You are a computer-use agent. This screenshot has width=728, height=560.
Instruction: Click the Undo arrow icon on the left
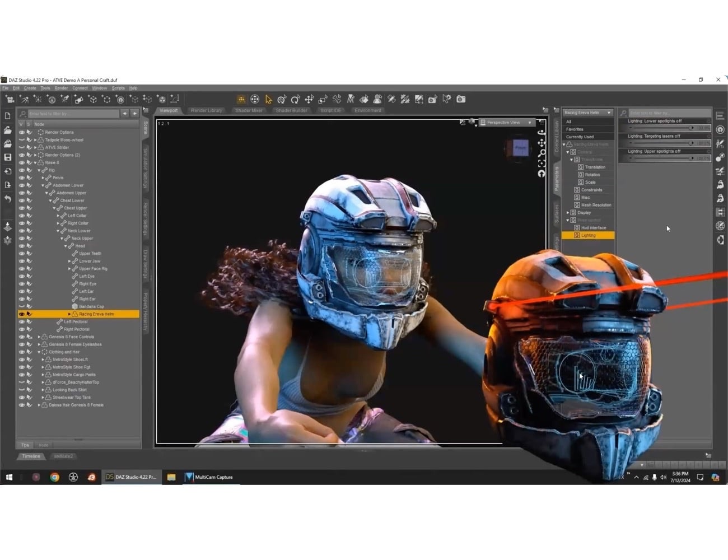8,198
